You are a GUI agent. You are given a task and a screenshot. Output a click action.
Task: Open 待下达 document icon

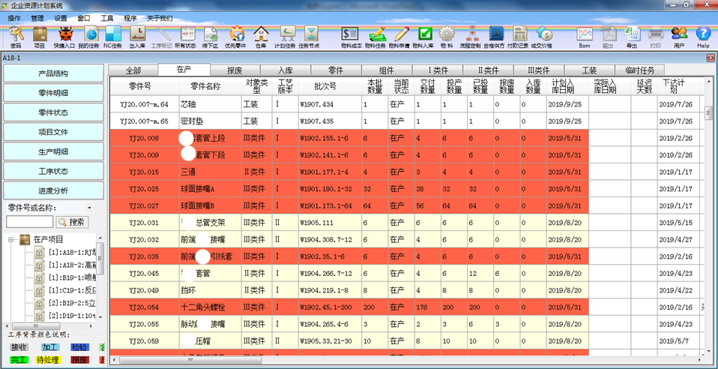point(211,37)
